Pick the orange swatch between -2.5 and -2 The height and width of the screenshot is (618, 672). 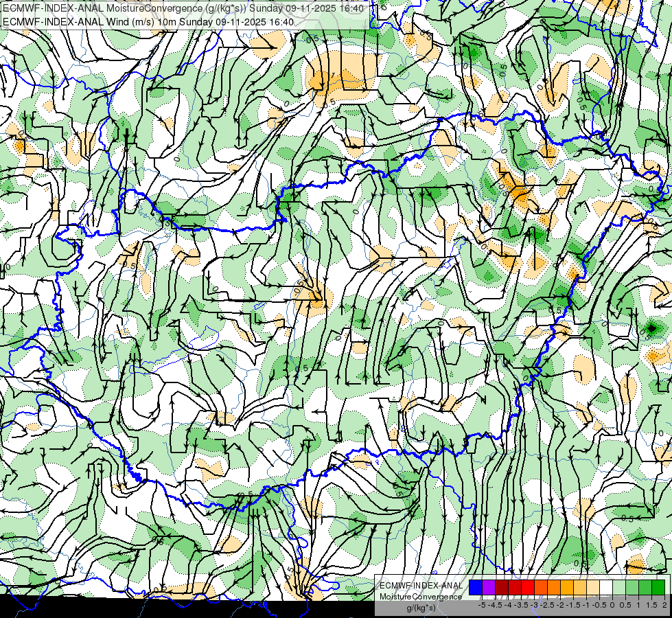pyautogui.click(x=554, y=588)
